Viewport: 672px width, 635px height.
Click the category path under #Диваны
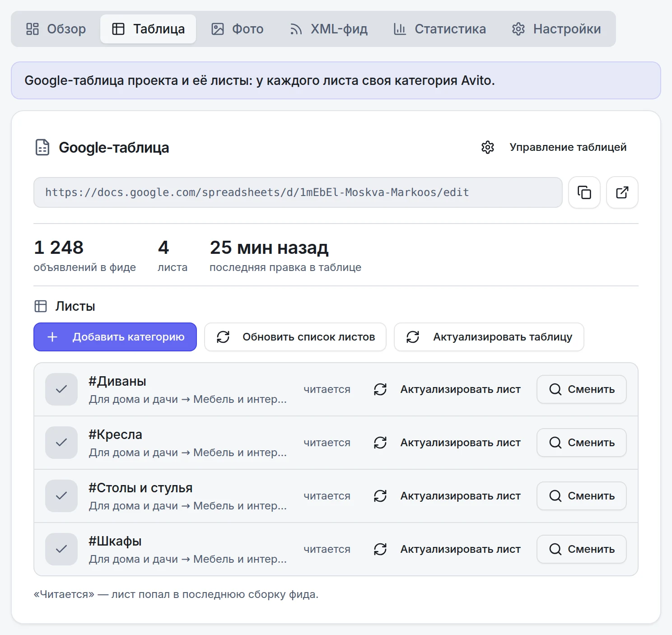(x=188, y=399)
